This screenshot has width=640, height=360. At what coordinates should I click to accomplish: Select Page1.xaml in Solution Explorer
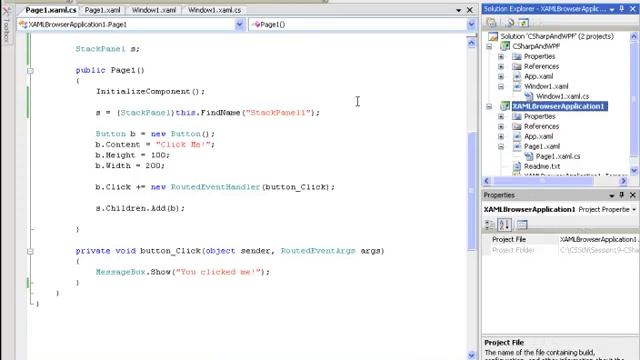click(x=542, y=146)
